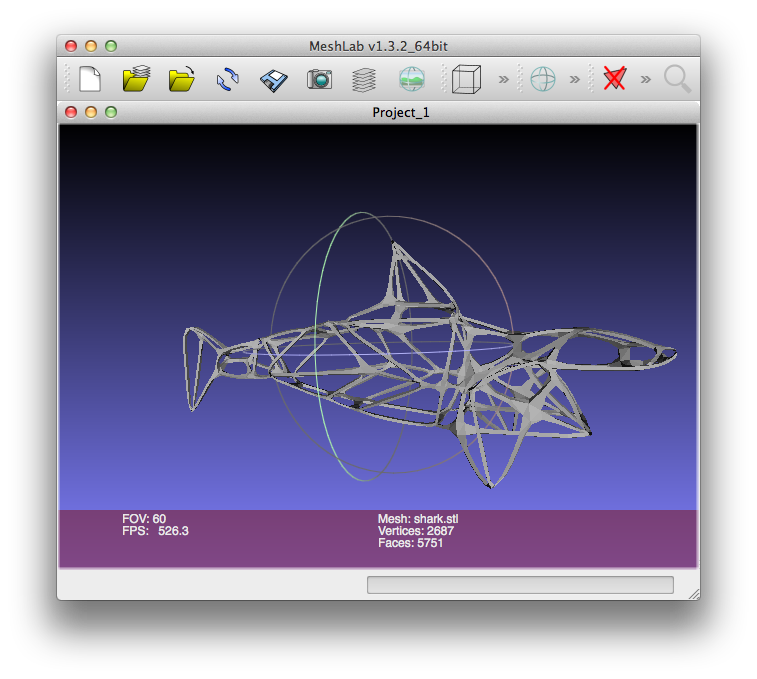Screen dimensions: 757x679
Task: Expand overflow chevron after delete icon
Action: tap(645, 79)
